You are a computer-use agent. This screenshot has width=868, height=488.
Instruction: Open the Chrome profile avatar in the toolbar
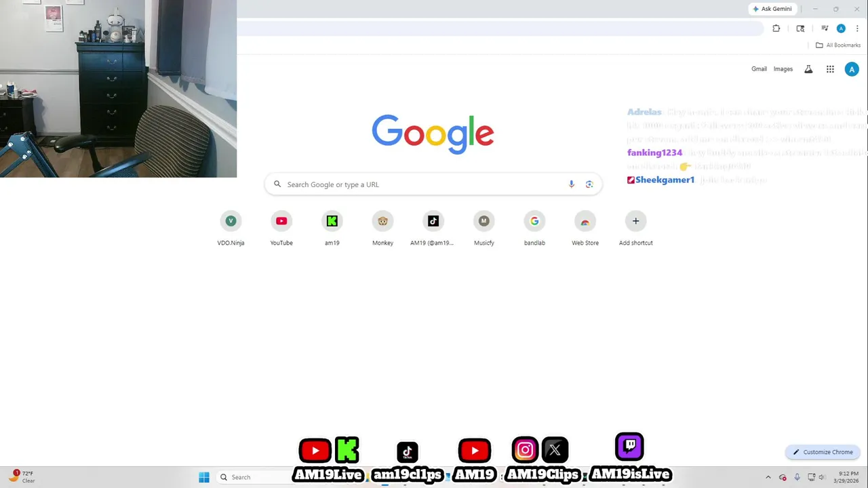tap(841, 28)
